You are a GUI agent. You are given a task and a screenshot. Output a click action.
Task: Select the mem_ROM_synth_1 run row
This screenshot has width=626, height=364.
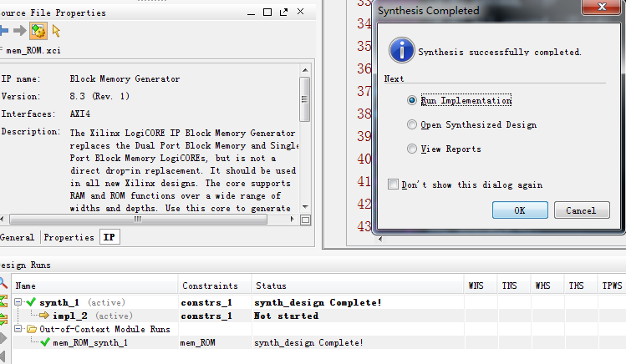click(x=319, y=342)
